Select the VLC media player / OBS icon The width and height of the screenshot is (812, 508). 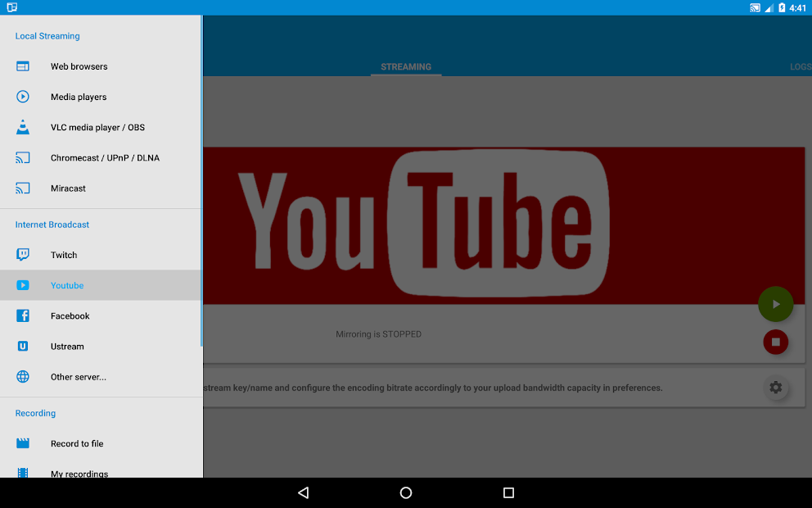[22, 127]
